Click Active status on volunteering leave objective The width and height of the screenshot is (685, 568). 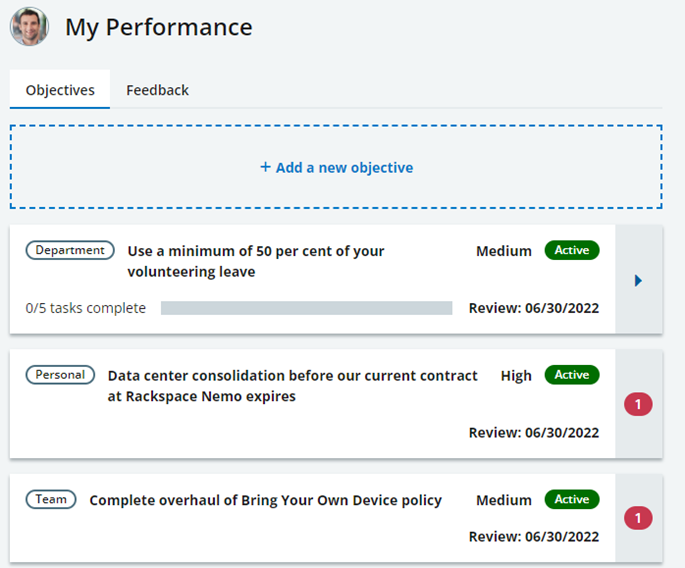[x=572, y=250]
